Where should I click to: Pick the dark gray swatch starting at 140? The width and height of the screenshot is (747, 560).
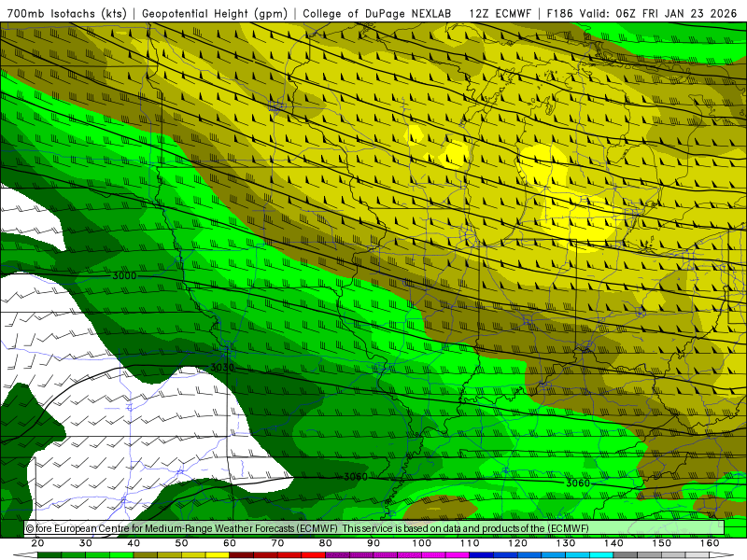pos(626,555)
